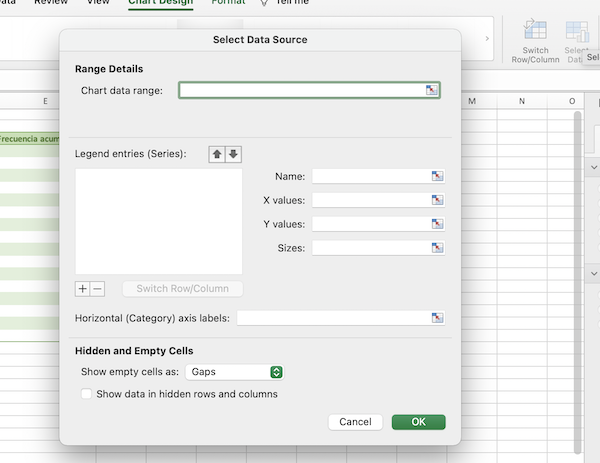This screenshot has height=463, width=600.
Task: Expand the ribbon chart styles gallery arrow
Action: tap(487, 38)
